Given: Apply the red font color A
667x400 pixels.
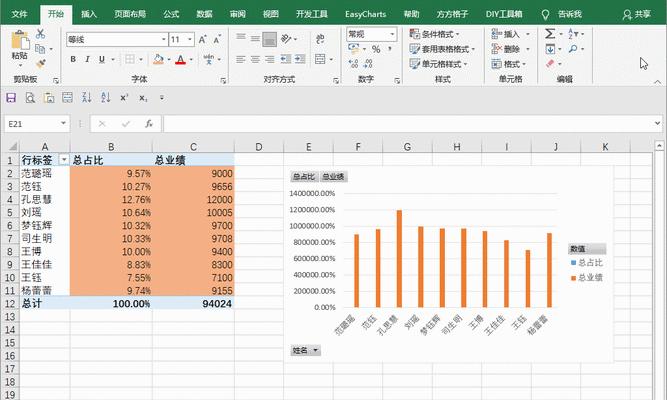Looking at the screenshot, I should pos(180,59).
